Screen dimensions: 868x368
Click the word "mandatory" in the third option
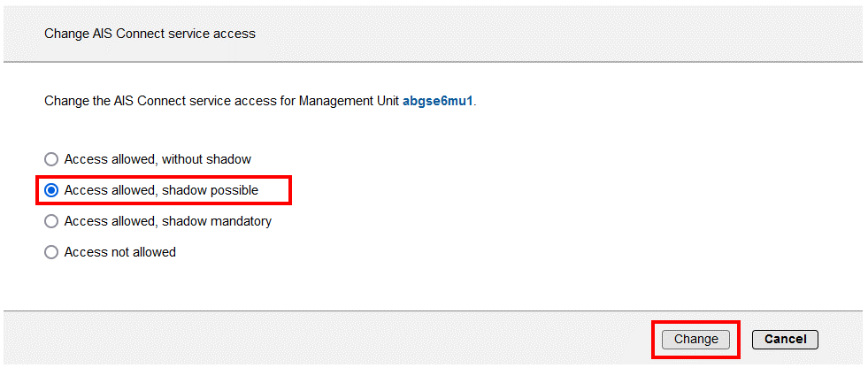[241, 221]
